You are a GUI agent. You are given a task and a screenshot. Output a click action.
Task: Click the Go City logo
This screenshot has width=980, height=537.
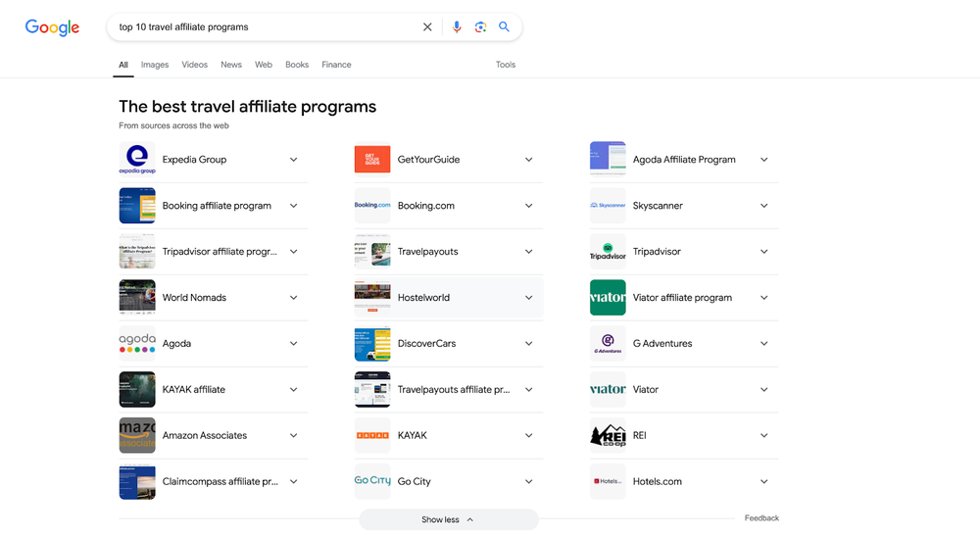point(372,481)
